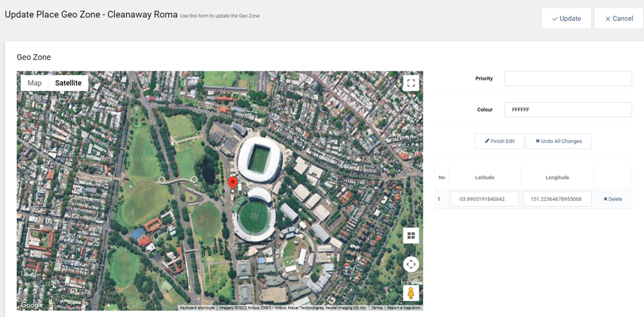Select the Latitude column header

click(x=484, y=178)
